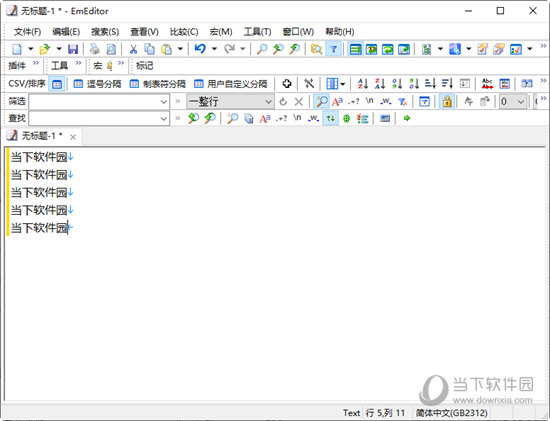
Task: Open Print Preview icon
Action: tap(111, 49)
